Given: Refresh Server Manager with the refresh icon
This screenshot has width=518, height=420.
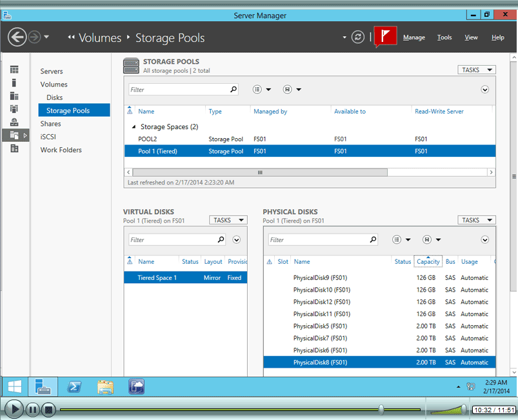Looking at the screenshot, I should (x=358, y=37).
